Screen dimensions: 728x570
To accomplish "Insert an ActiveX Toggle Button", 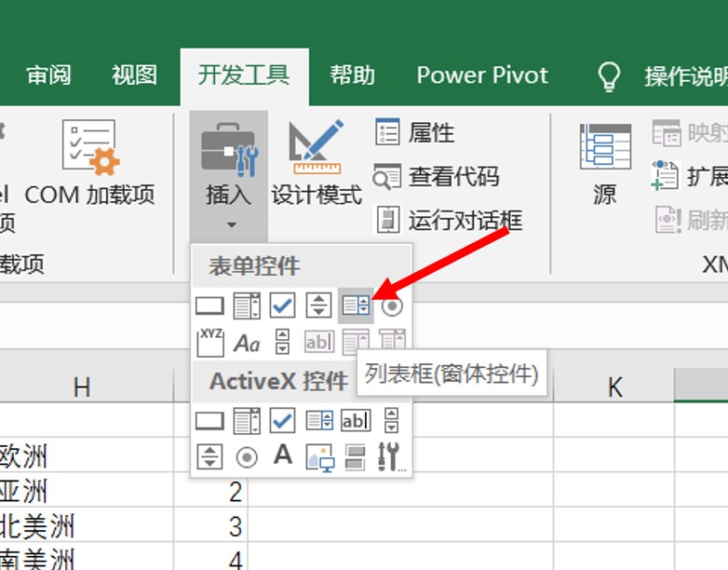I will (357, 457).
